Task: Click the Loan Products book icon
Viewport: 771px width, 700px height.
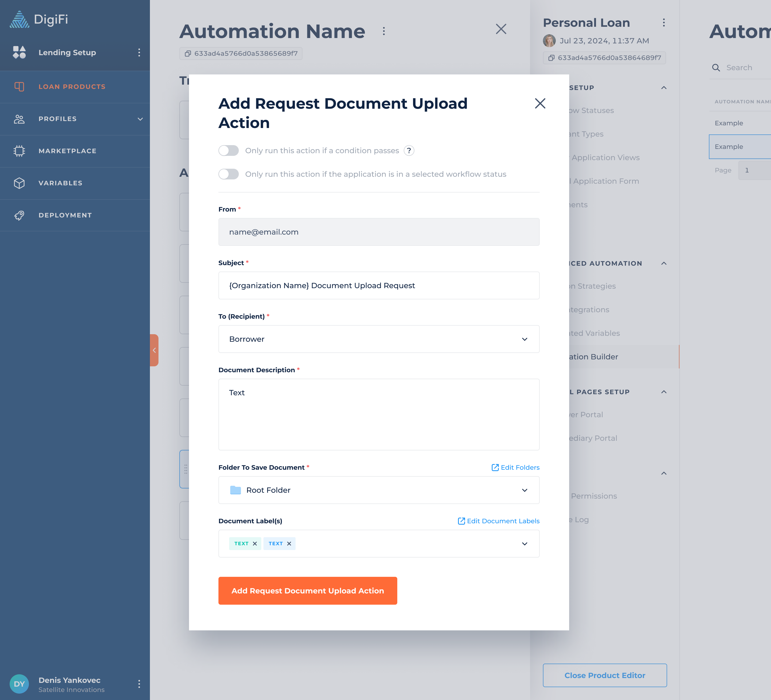Action: (19, 87)
